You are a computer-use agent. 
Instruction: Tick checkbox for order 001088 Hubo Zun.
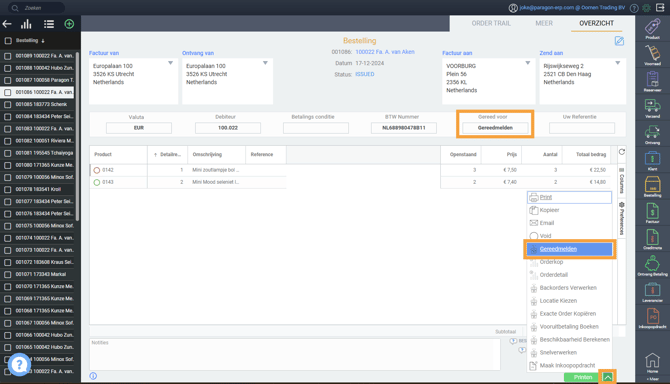click(8, 68)
